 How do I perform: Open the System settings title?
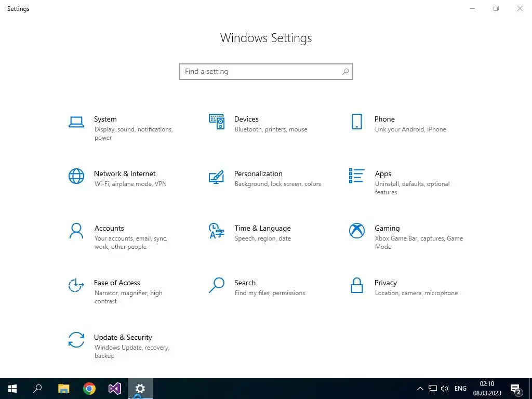tap(105, 119)
